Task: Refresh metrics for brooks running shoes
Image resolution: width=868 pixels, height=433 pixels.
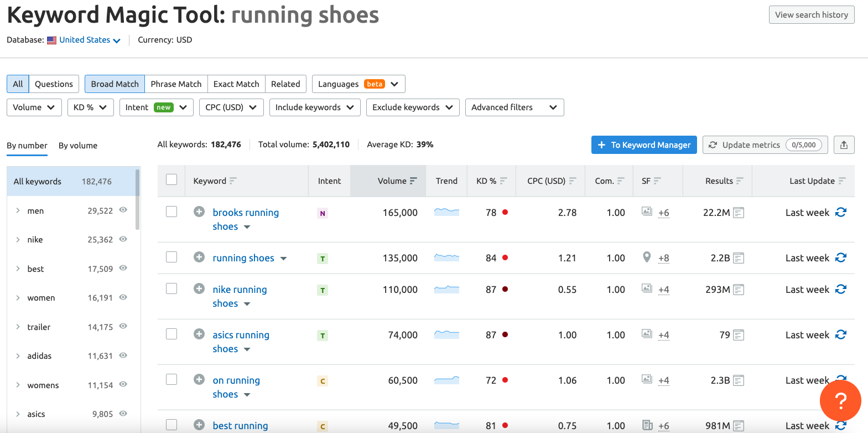Action: point(841,213)
